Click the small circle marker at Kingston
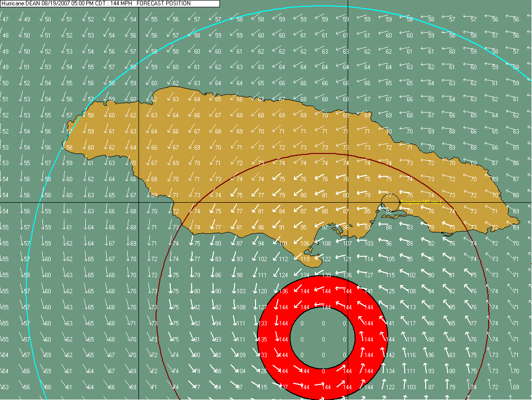 tap(390, 203)
